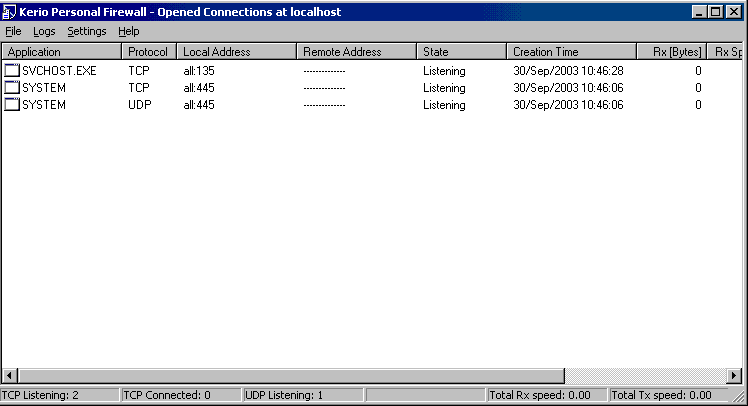
Task: Open the File menu
Action: (x=13, y=31)
